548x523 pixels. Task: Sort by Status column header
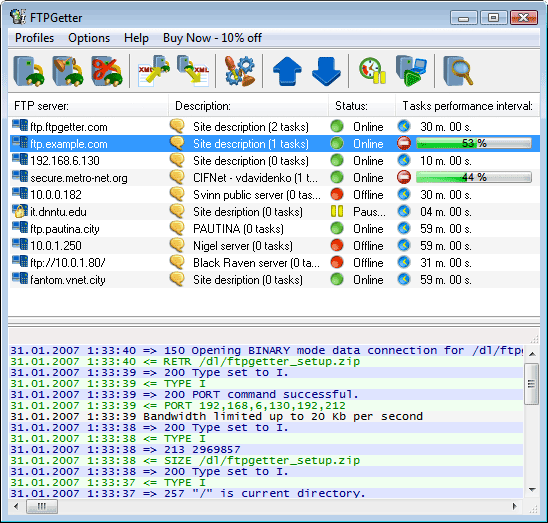point(362,106)
